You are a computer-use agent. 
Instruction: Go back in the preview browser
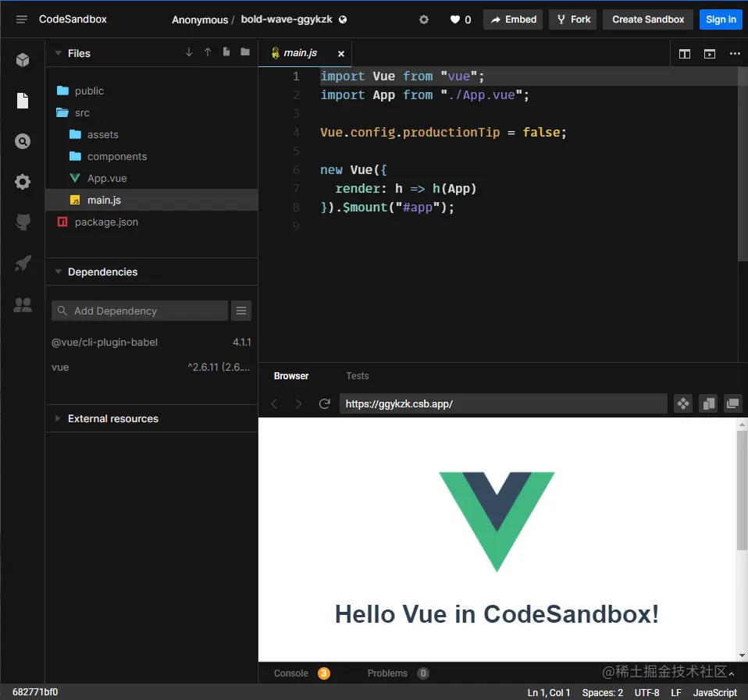(274, 404)
